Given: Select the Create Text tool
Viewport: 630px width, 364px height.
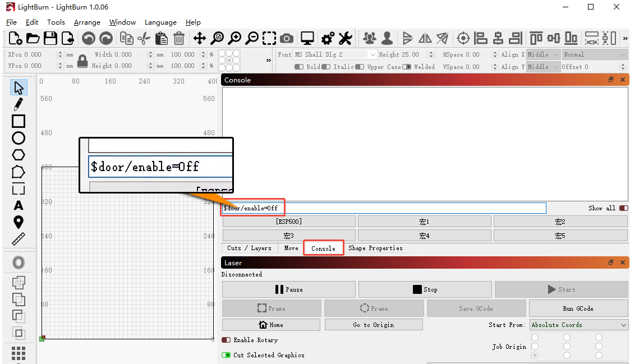Looking at the screenshot, I should (x=19, y=206).
